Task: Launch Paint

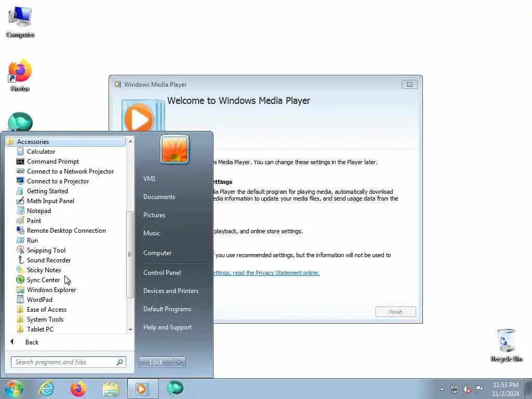Action: [34, 220]
